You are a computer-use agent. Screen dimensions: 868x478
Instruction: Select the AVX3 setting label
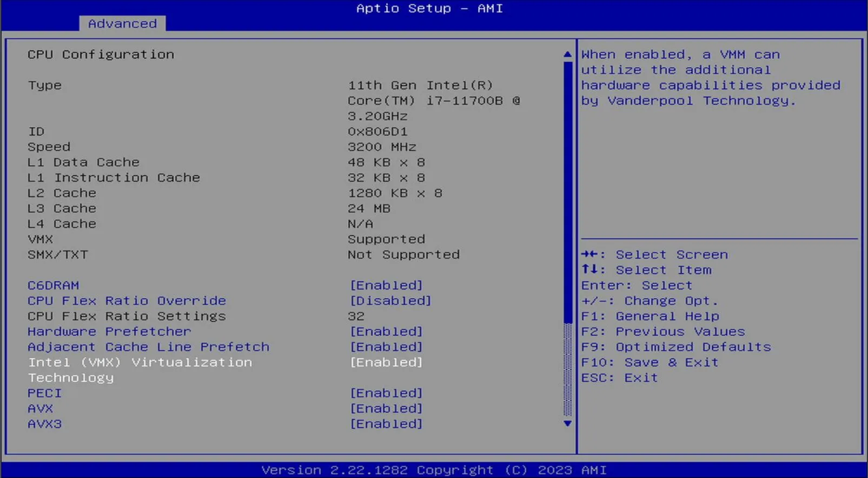(x=45, y=424)
